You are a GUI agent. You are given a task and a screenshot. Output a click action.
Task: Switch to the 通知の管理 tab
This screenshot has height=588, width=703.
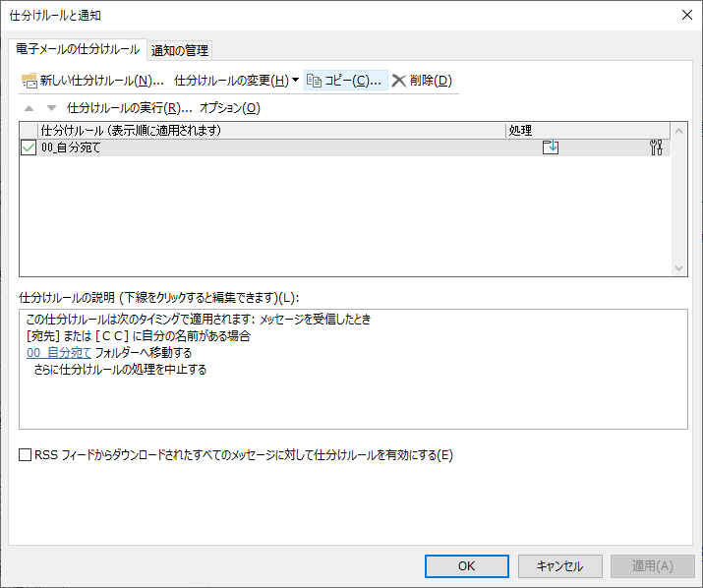(x=180, y=50)
